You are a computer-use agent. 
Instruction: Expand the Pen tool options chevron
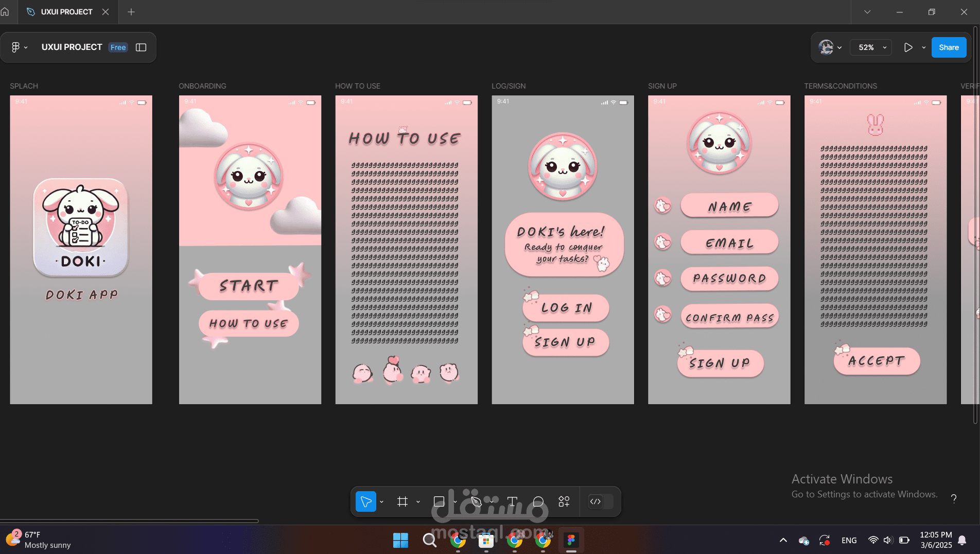492,501
